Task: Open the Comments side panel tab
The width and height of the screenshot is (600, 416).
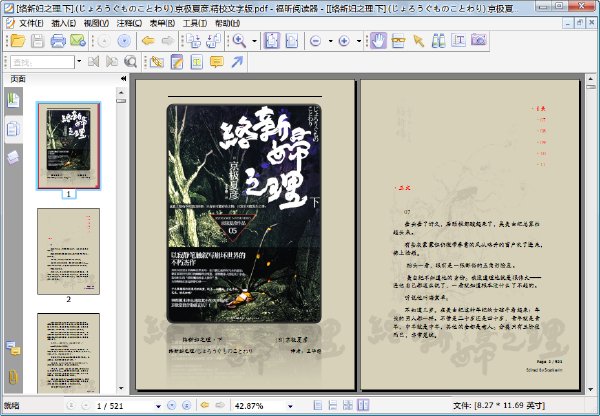Action: tap(13, 348)
